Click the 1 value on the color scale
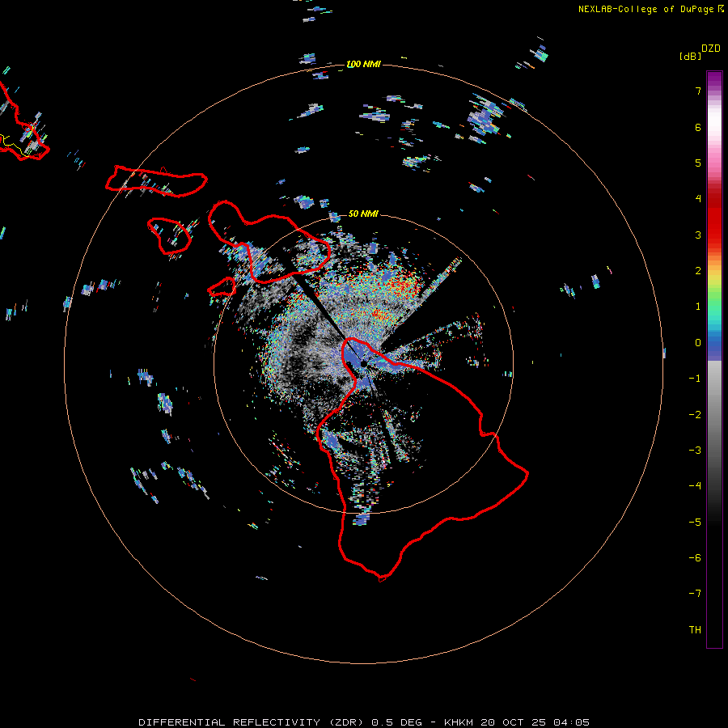 tap(698, 307)
